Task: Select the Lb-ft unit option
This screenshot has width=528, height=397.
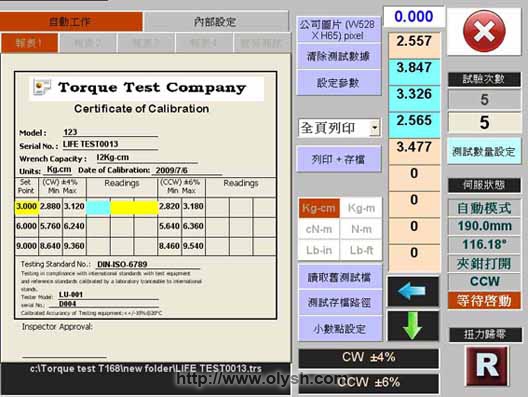Action: pos(361,250)
